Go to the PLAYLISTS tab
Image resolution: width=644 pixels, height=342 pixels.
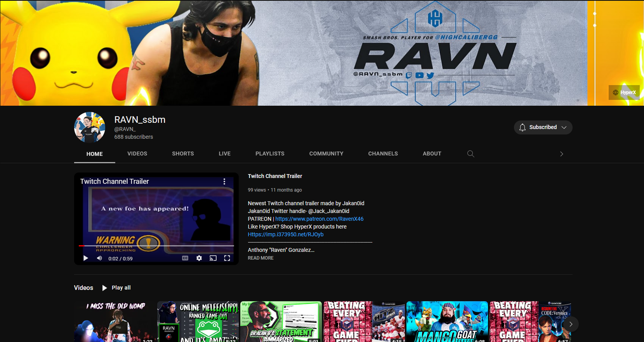[x=270, y=154]
